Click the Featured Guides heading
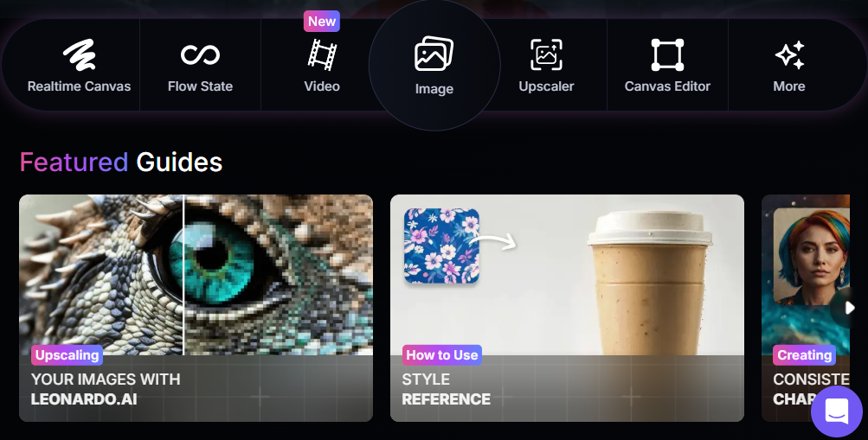Screen dimensions: 868x440 (120, 162)
